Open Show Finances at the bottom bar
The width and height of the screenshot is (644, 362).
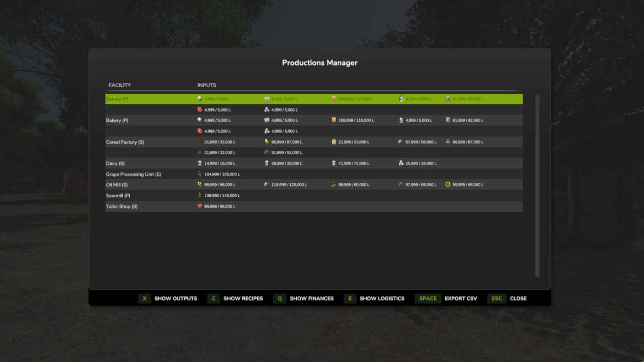point(303,299)
